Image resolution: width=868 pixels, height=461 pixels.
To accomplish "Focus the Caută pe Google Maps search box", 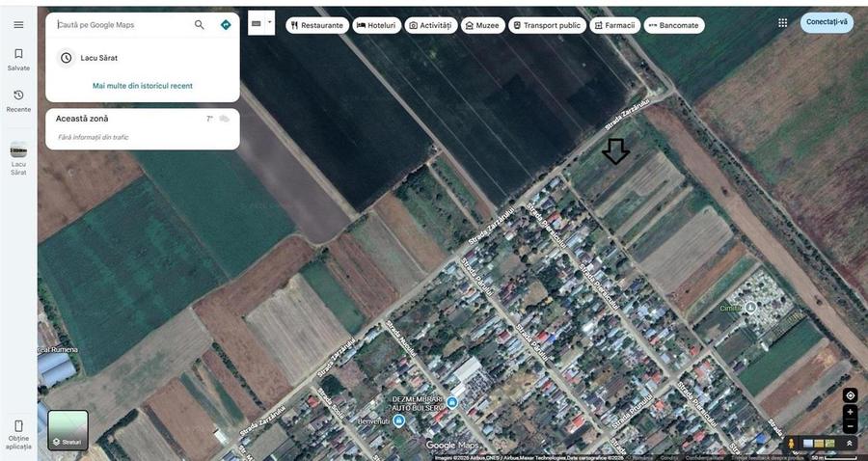I will click(x=122, y=25).
